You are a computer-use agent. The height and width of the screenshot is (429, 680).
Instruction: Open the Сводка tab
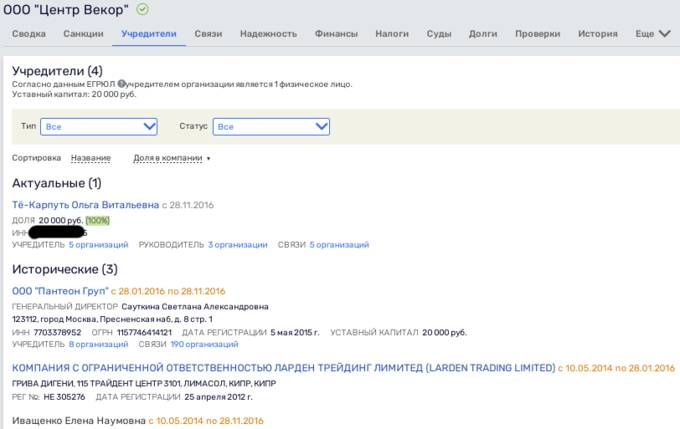[x=29, y=34]
